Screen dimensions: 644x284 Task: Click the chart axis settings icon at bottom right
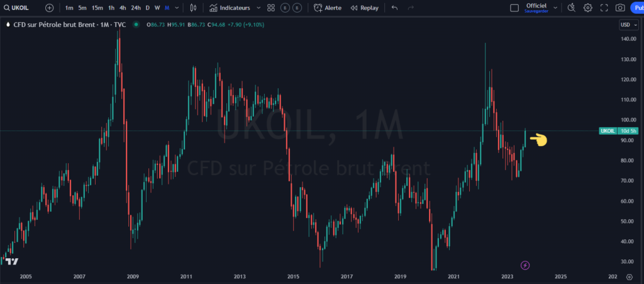click(630, 276)
